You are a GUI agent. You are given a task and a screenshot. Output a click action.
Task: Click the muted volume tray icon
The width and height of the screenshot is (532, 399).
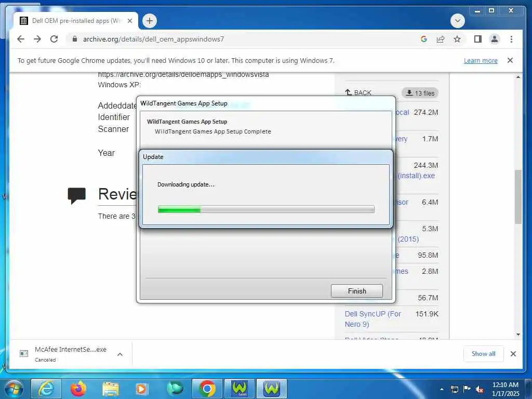(x=480, y=390)
